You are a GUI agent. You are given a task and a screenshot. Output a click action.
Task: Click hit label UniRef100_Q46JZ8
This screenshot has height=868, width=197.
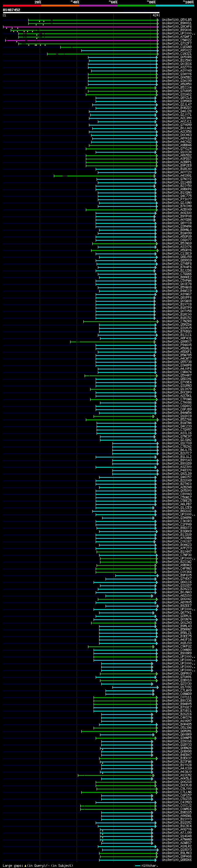pos(177,111)
